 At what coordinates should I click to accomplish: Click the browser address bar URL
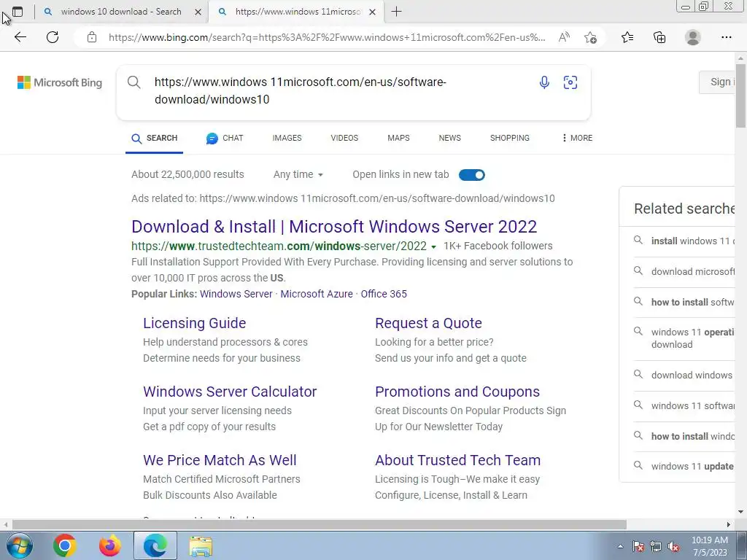click(x=327, y=37)
